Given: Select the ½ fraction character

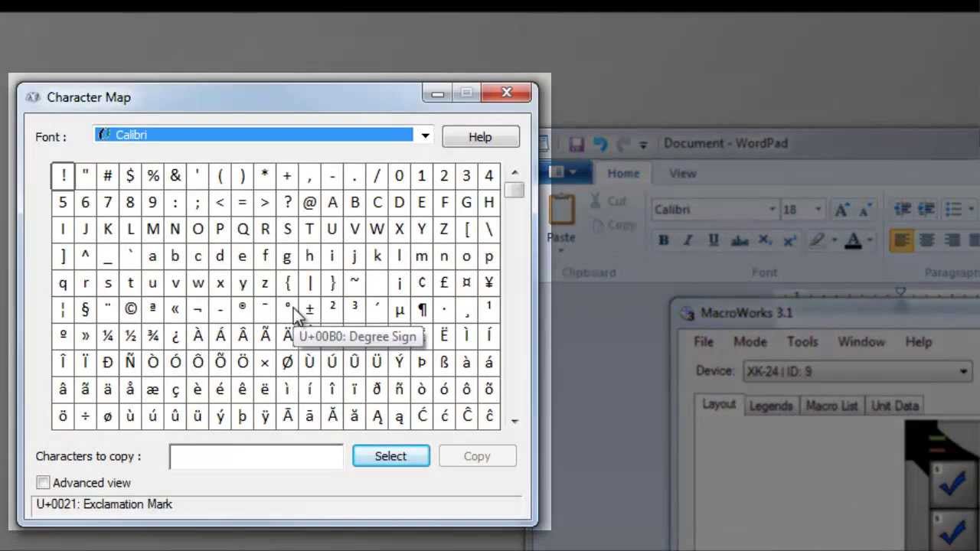Looking at the screenshot, I should click(130, 336).
